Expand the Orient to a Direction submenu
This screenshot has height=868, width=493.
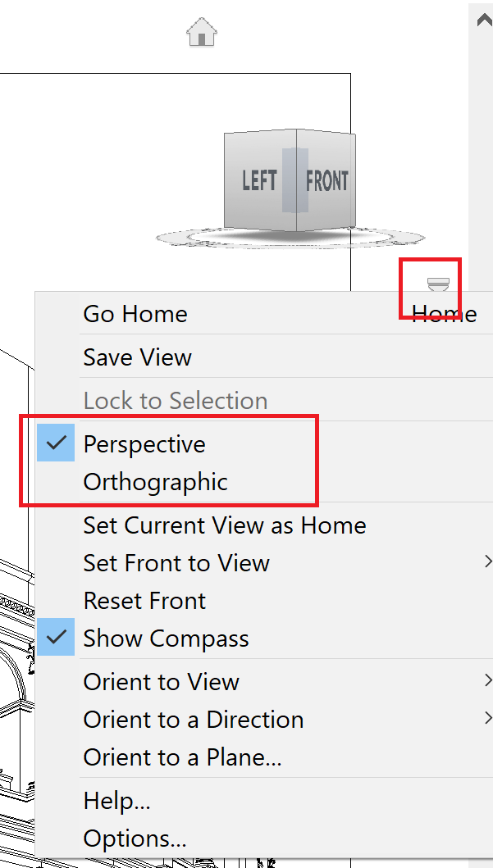194,719
